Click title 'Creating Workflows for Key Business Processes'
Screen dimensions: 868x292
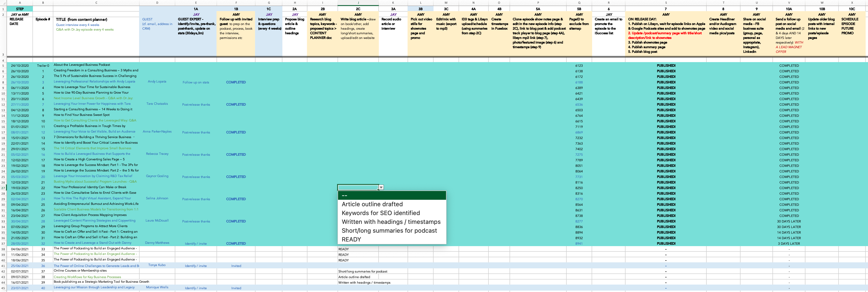point(87,277)
